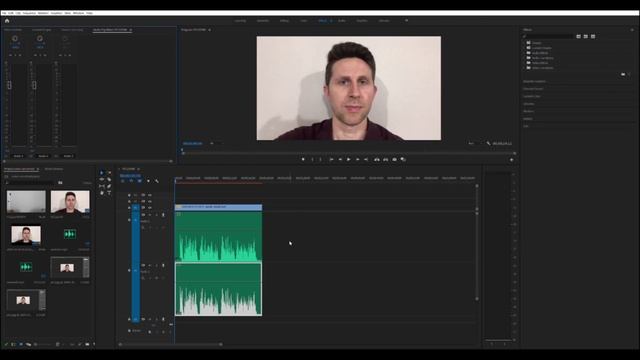Open the Sequence menu
This screenshot has width=640, height=360.
[x=29, y=13]
